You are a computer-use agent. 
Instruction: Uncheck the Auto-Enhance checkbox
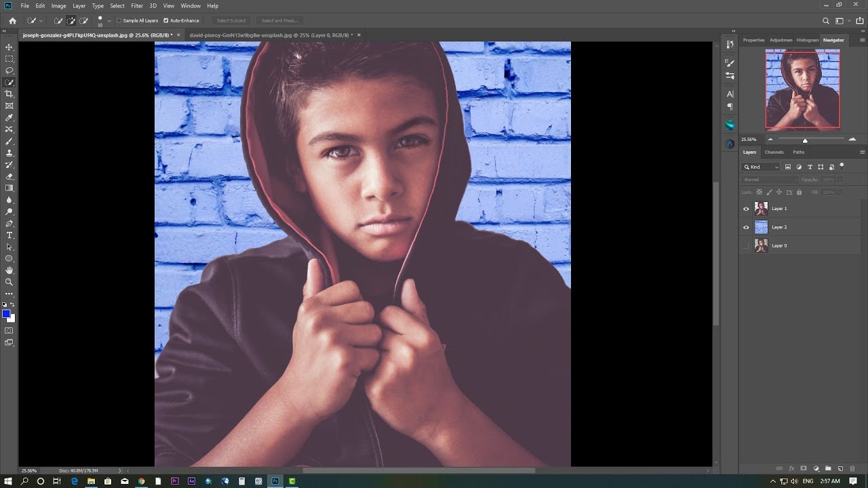point(166,21)
